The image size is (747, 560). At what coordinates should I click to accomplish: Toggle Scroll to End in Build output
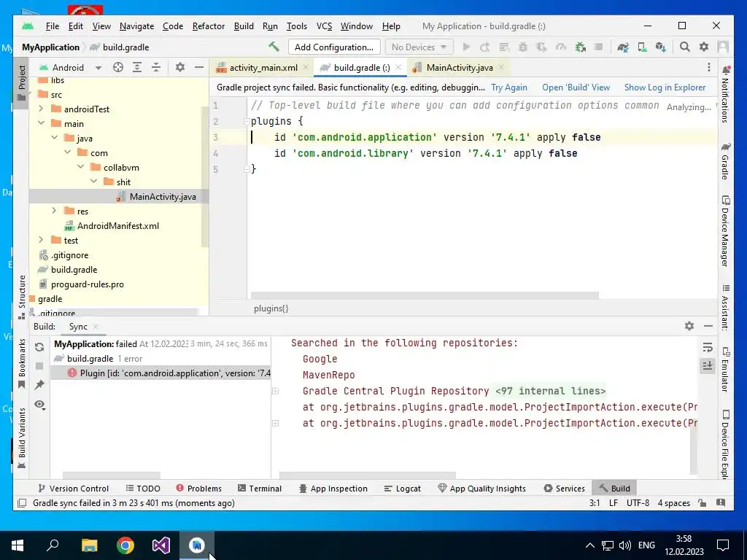point(708,366)
